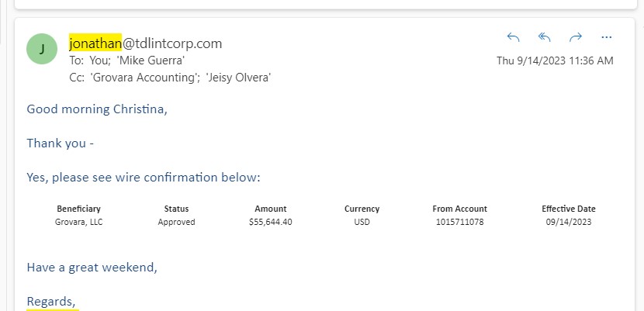
Task: Click the Effective Date 09/14/2023 value
Action: click(x=569, y=223)
